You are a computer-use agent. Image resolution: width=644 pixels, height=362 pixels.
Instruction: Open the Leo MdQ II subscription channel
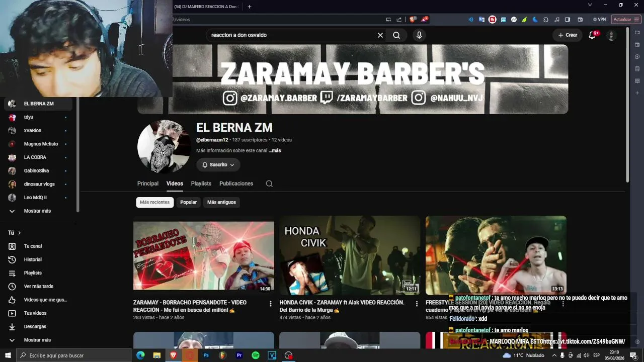pos(38,198)
